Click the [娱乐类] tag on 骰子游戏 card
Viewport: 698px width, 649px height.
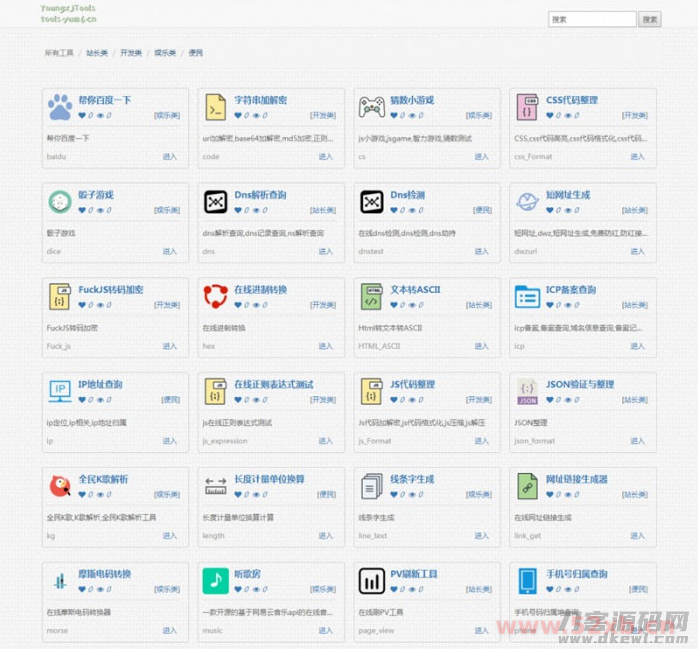[167, 210]
